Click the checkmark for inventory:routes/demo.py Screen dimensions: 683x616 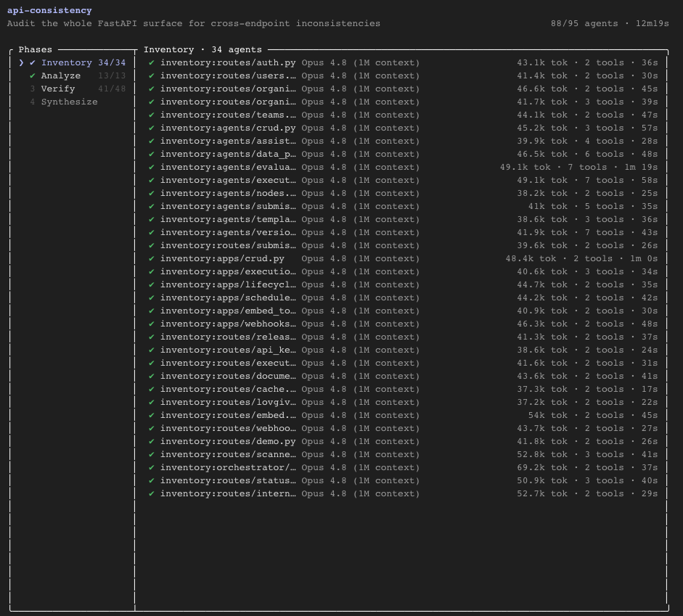[152, 441]
